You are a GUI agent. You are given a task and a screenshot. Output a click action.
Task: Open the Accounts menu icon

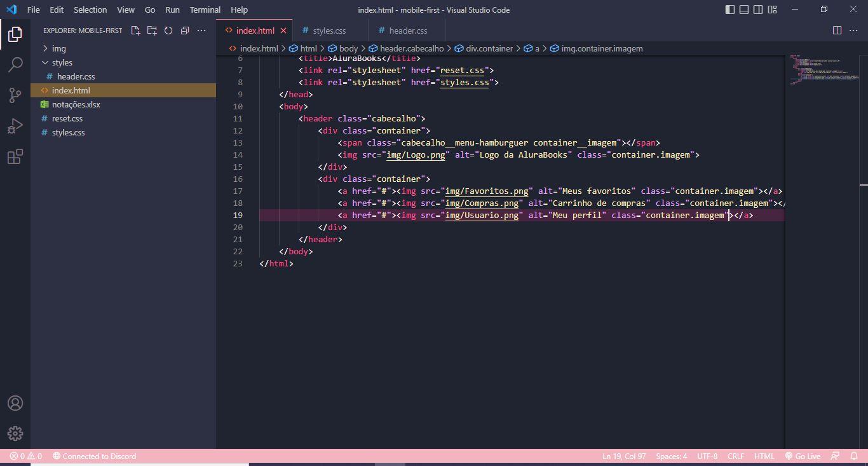(x=15, y=403)
